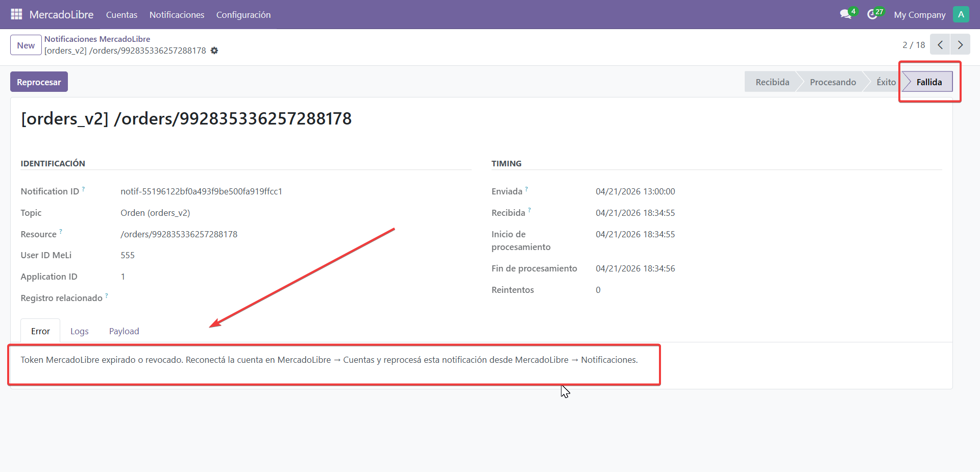Open My Company switcher
The width and height of the screenshot is (980, 472).
(x=919, y=15)
